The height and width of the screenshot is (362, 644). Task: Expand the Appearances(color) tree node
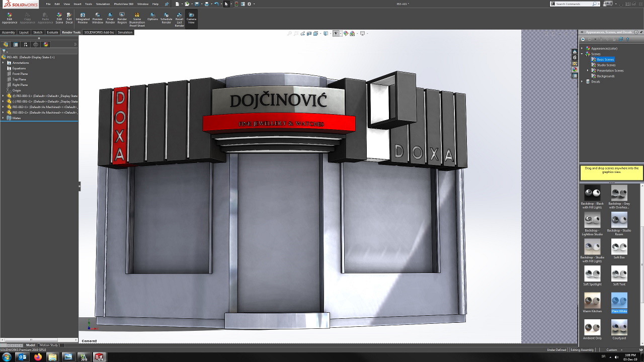582,48
